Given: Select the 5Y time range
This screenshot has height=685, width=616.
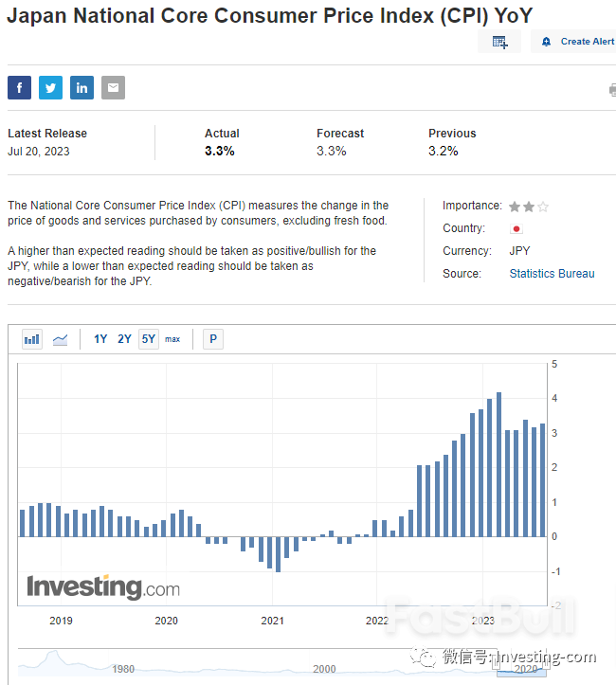Looking at the screenshot, I should (149, 339).
